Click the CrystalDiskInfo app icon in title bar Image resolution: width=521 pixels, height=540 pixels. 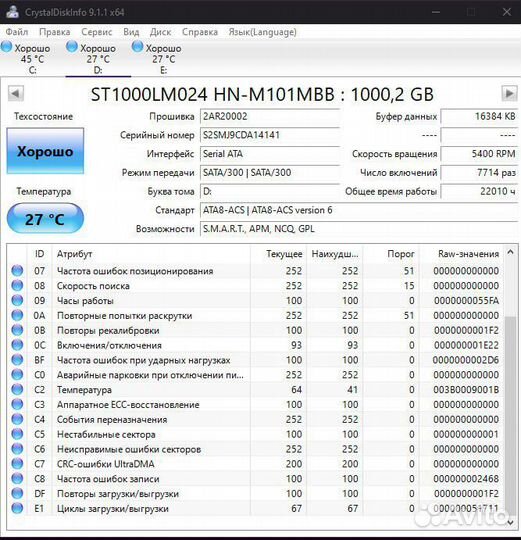pos(12,11)
